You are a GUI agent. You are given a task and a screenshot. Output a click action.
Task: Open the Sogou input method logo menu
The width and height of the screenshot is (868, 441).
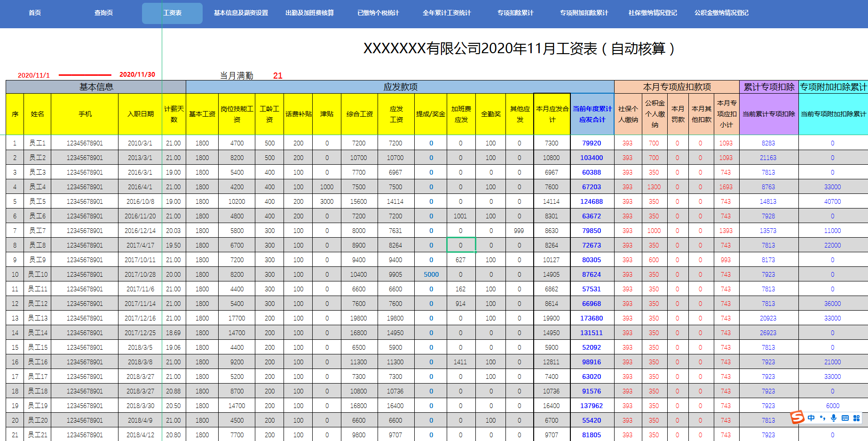797,417
